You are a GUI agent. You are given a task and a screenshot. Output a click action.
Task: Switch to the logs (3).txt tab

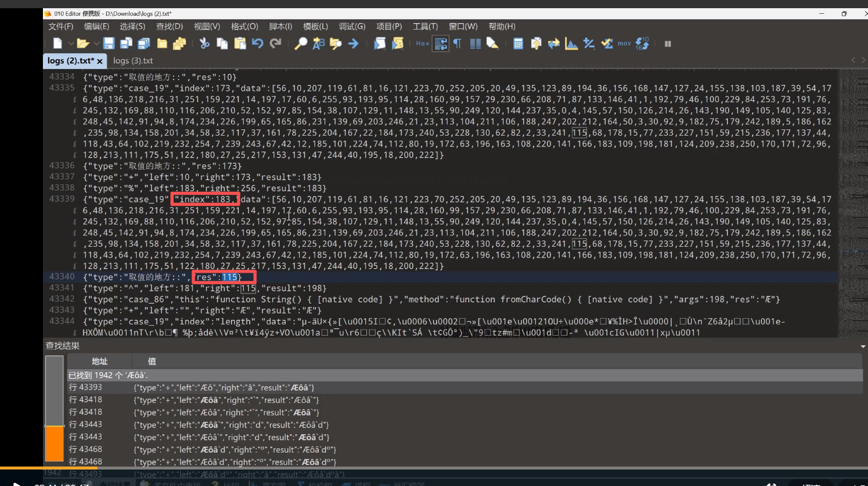(x=133, y=61)
